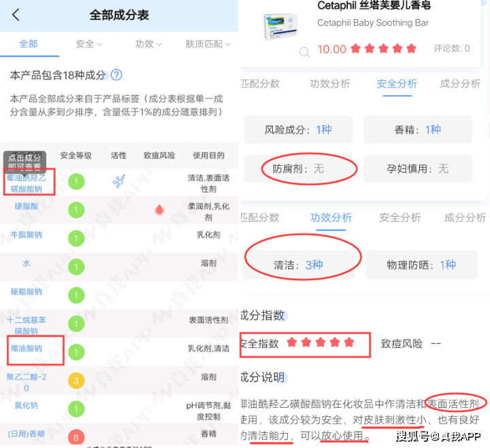Tap the back arrow on the ingredient list
Image resolution: width=490 pixels, height=448 pixels.
point(16,15)
